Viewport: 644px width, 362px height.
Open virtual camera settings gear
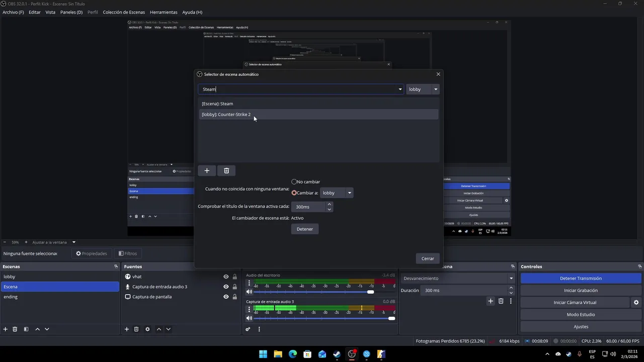pos(636,303)
